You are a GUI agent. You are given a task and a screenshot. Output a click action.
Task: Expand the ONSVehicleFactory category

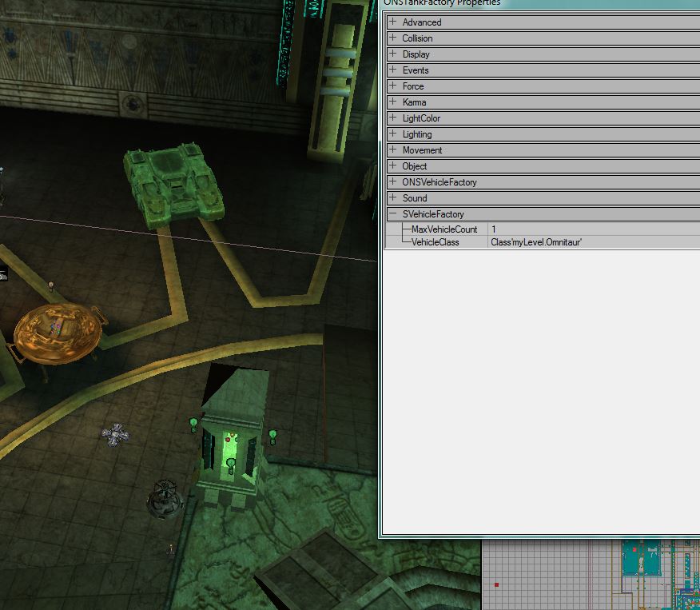(x=392, y=182)
